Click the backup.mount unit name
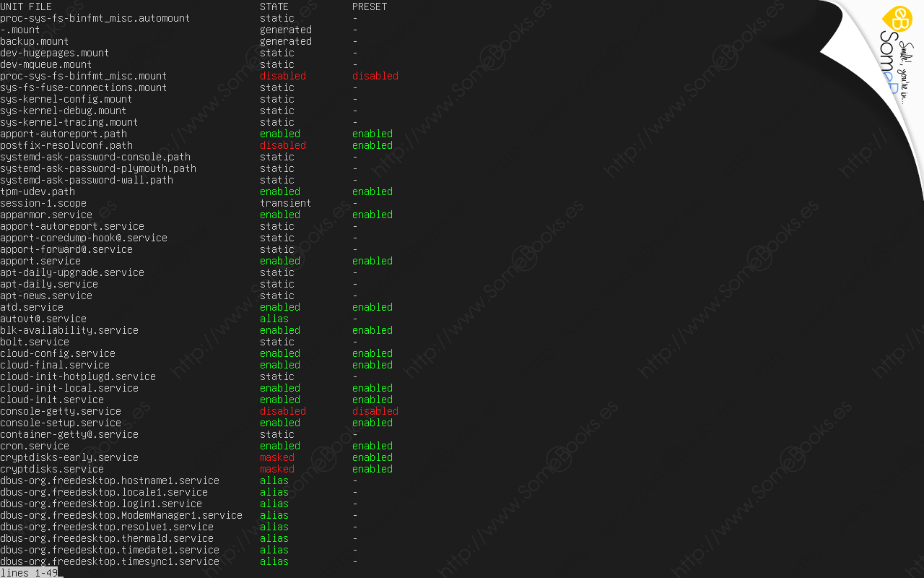The height and width of the screenshot is (578, 924). point(35,41)
